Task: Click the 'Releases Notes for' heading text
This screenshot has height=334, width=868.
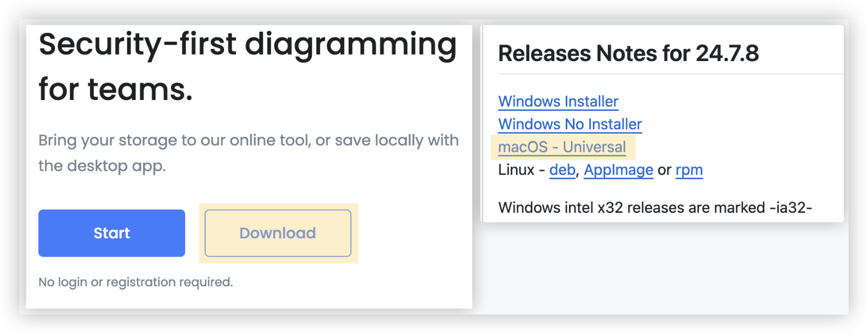Action: [594, 54]
